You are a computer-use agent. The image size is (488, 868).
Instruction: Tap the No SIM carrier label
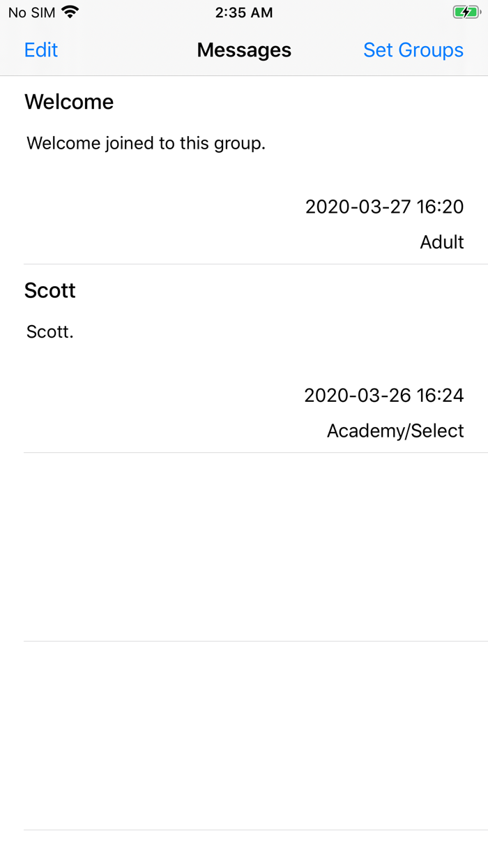pyautogui.click(x=31, y=13)
